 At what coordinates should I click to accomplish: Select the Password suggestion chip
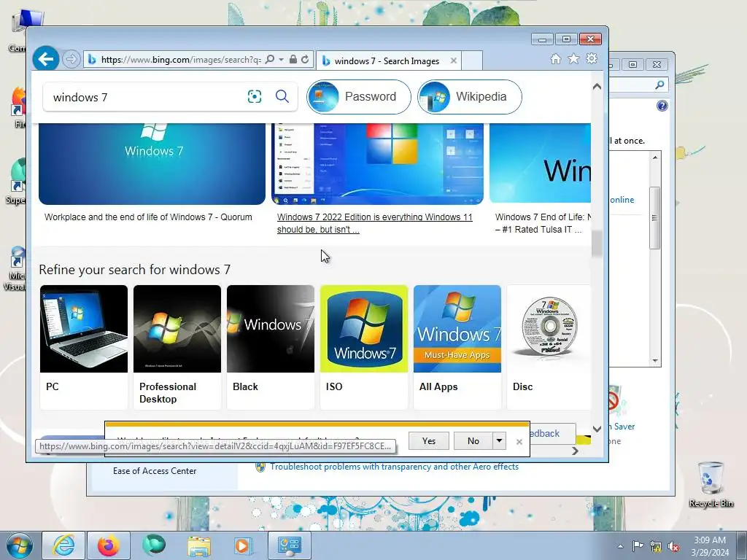coord(359,97)
